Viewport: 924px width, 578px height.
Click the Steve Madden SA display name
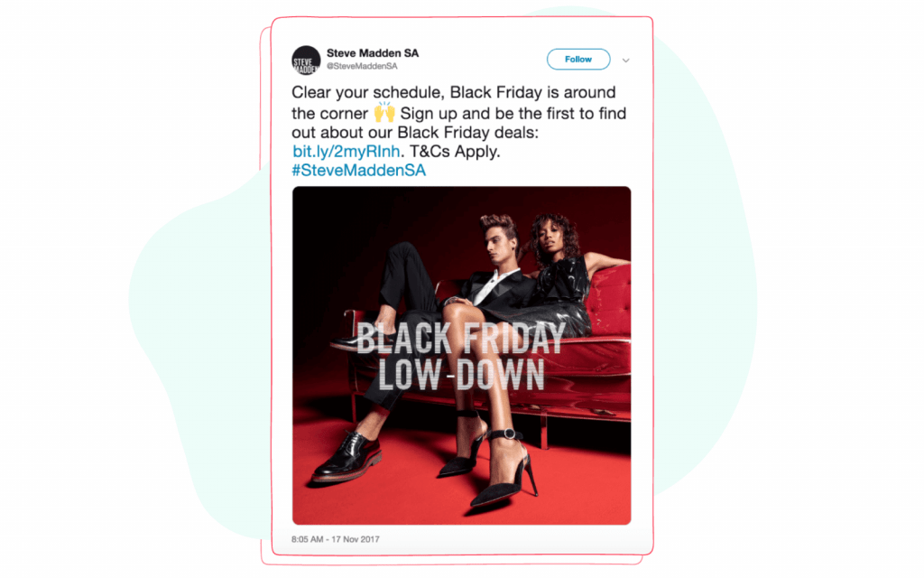pos(373,53)
